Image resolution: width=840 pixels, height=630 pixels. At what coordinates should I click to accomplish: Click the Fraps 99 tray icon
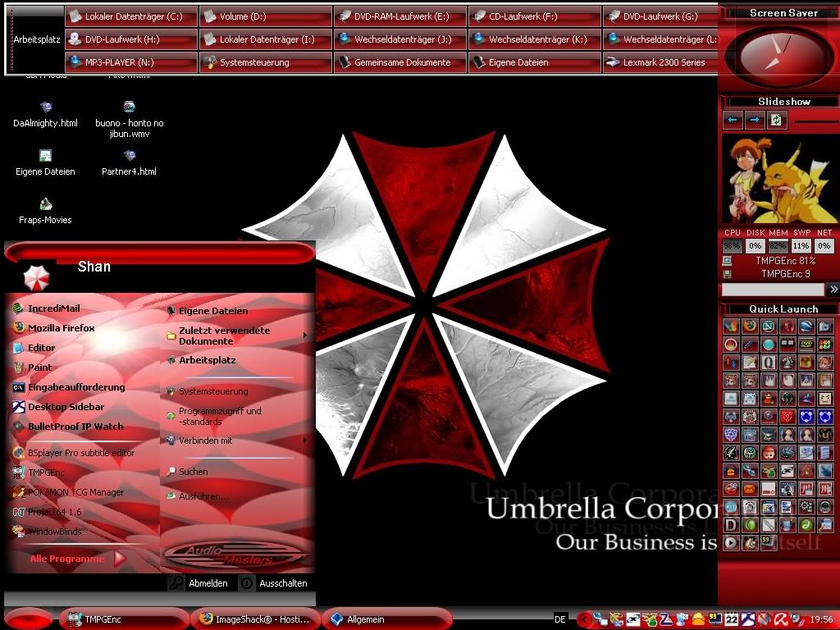tap(715, 619)
